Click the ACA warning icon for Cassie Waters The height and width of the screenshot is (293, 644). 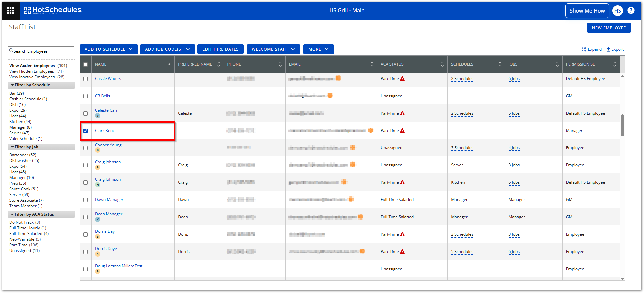pyautogui.click(x=402, y=79)
